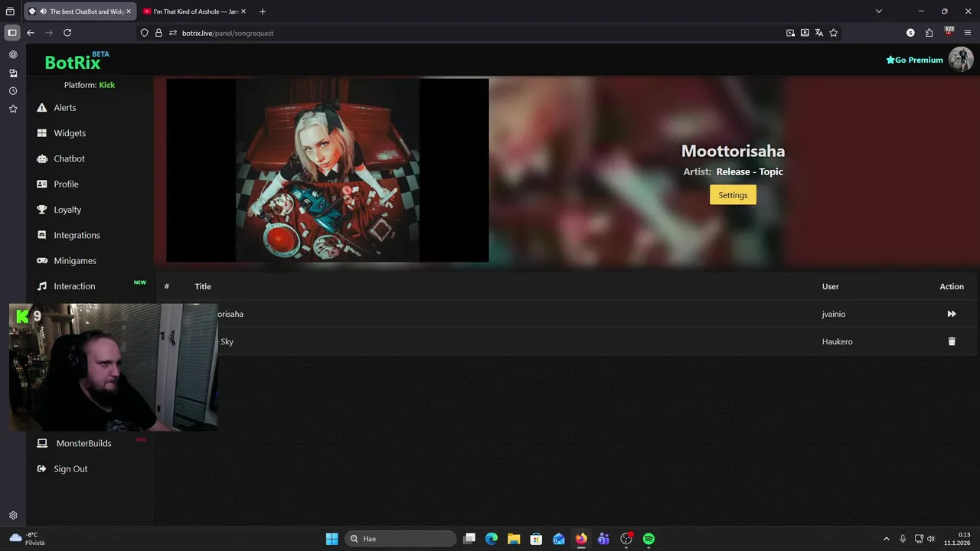Open the list all tabs dropdown
Image resolution: width=980 pixels, height=551 pixels.
click(879, 11)
